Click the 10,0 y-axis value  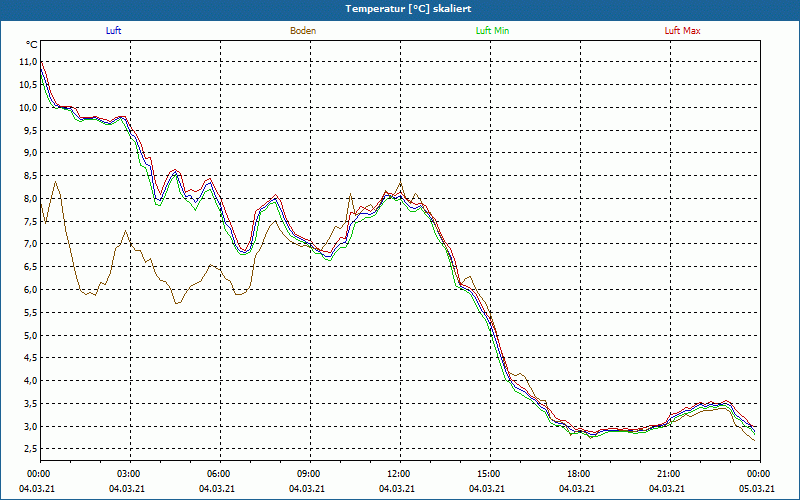pyautogui.click(x=29, y=107)
